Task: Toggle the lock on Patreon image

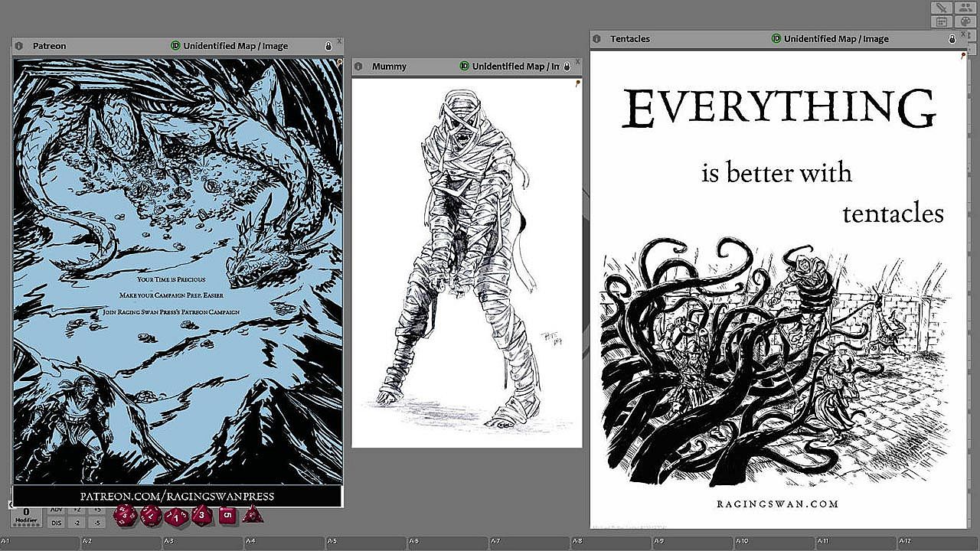Action: [x=328, y=46]
